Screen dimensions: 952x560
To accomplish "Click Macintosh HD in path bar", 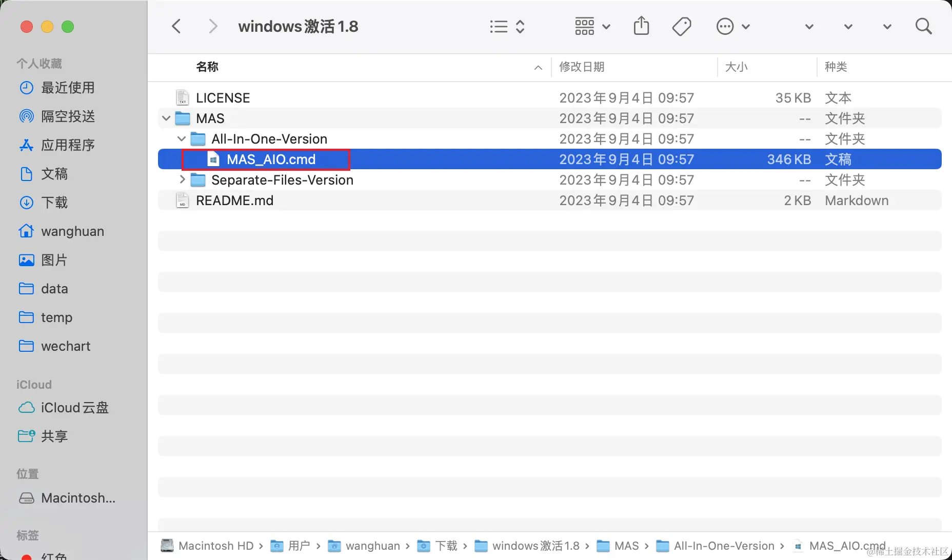I will click(216, 546).
